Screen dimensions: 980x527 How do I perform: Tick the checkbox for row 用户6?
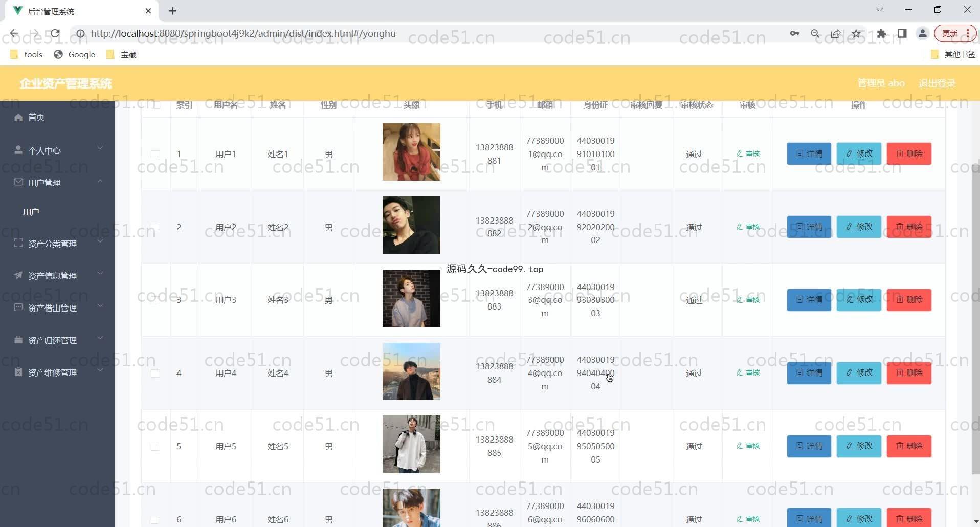[x=155, y=520]
